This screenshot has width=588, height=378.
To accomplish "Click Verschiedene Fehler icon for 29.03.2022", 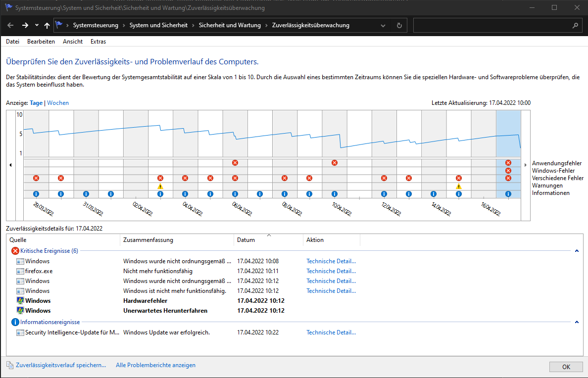I will click(x=36, y=178).
